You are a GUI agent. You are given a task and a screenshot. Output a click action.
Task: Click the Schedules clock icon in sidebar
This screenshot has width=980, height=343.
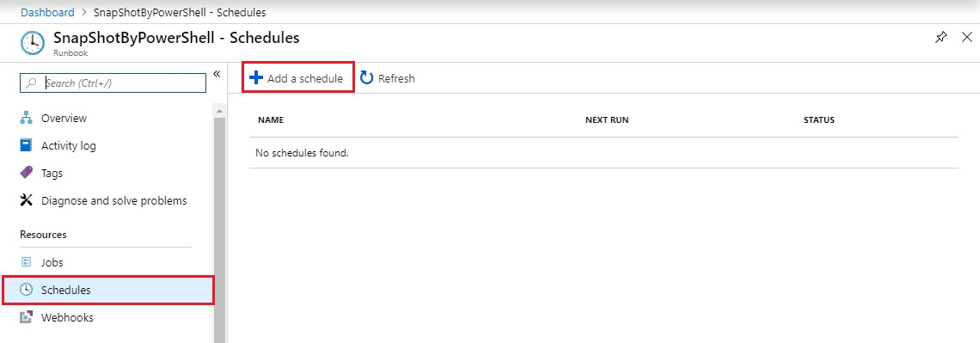coord(27,290)
